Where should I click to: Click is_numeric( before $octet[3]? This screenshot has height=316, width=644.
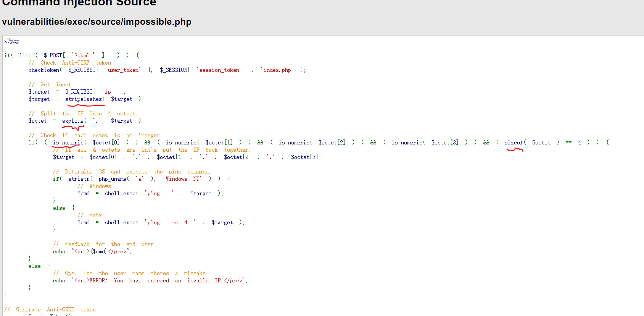pyautogui.click(x=409, y=143)
